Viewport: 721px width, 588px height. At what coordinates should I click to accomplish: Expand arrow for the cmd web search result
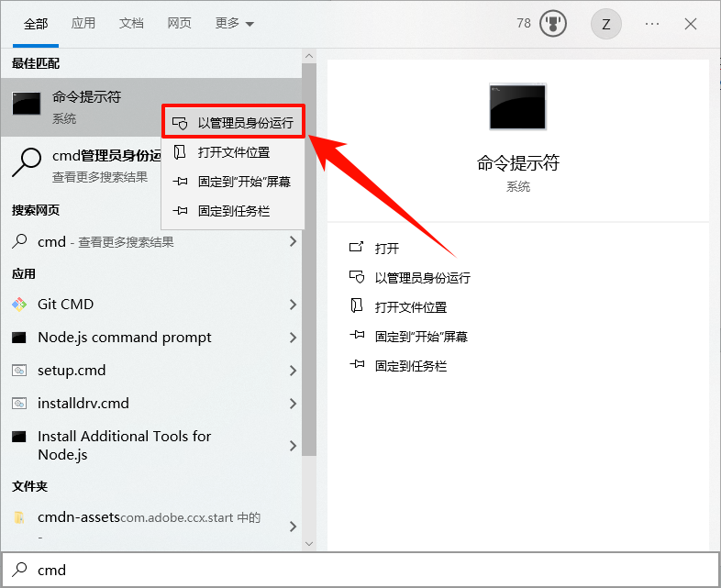tap(293, 241)
